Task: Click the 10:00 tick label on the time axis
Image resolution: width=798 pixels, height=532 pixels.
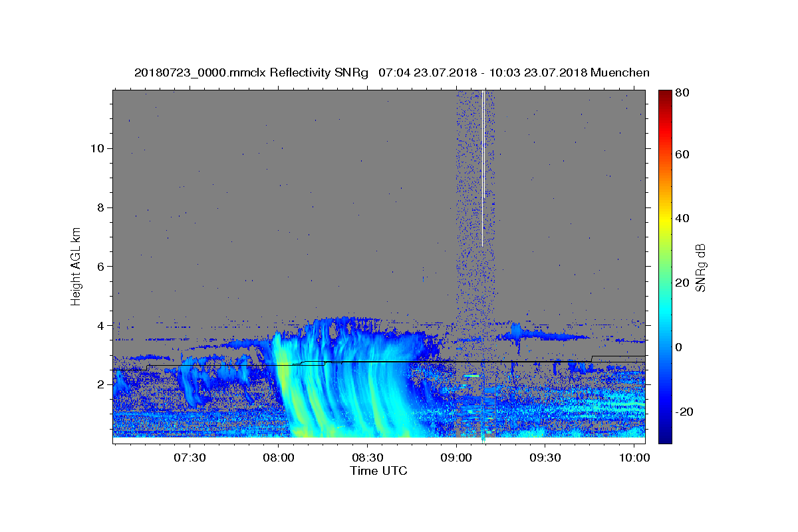Action: tap(634, 458)
